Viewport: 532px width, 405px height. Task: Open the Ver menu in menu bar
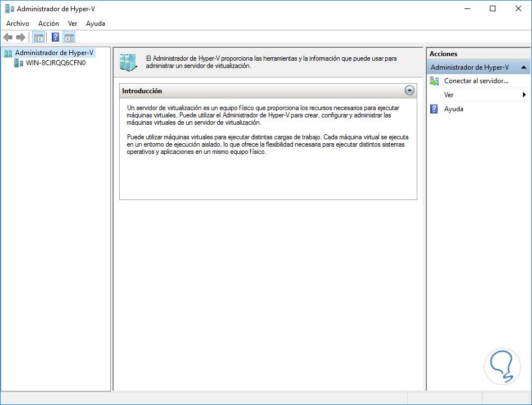click(73, 24)
